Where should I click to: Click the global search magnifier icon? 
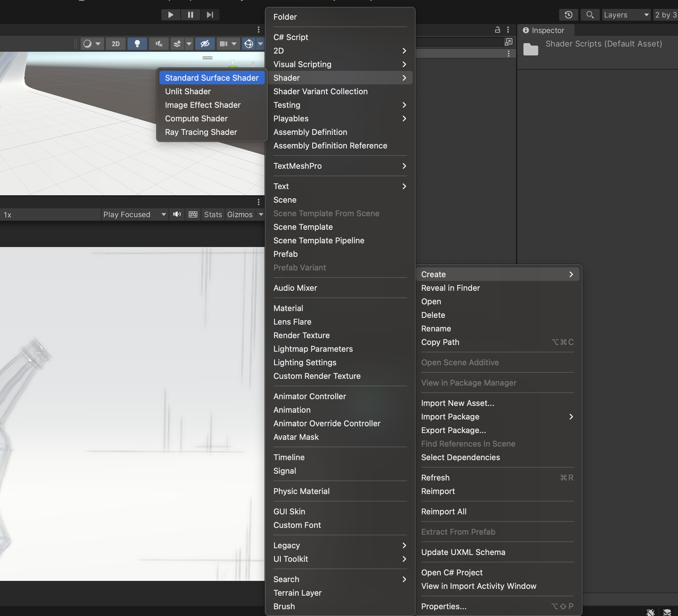point(590,15)
